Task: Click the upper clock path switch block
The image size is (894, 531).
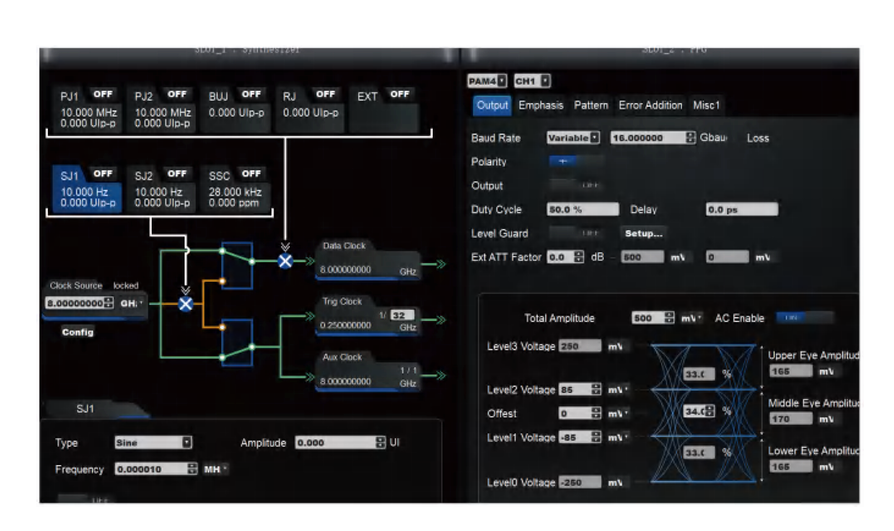Action: click(x=237, y=266)
